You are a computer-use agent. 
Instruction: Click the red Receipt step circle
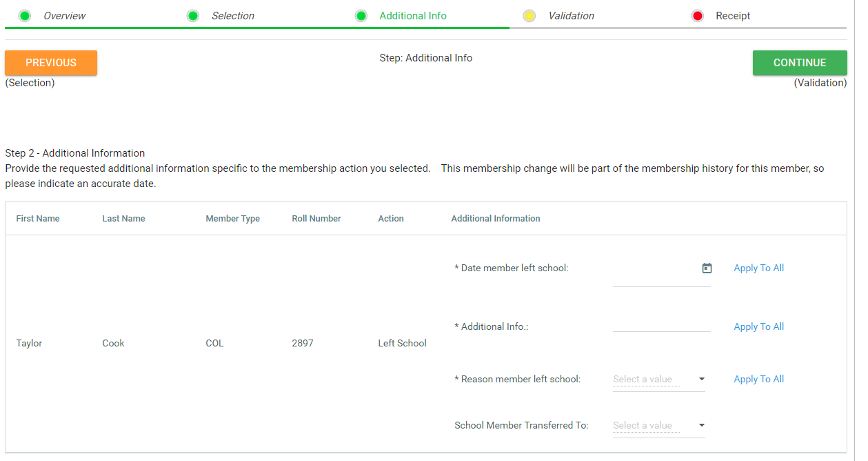point(698,16)
